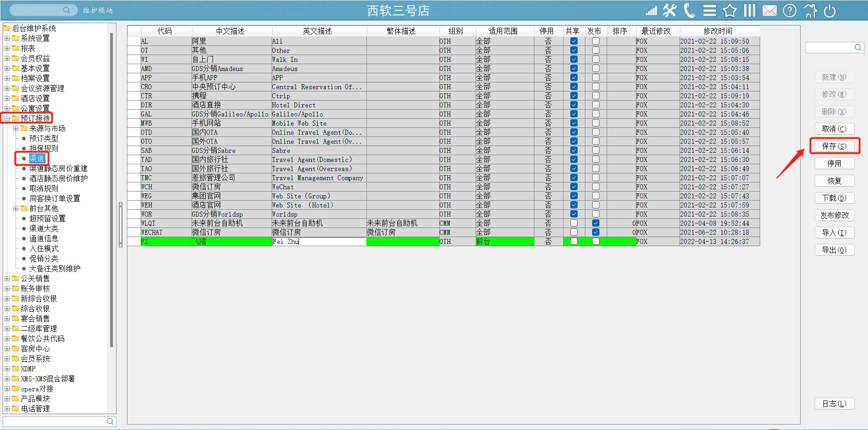Click 取消(C) button
This screenshot has width=868, height=430.
pos(834,129)
